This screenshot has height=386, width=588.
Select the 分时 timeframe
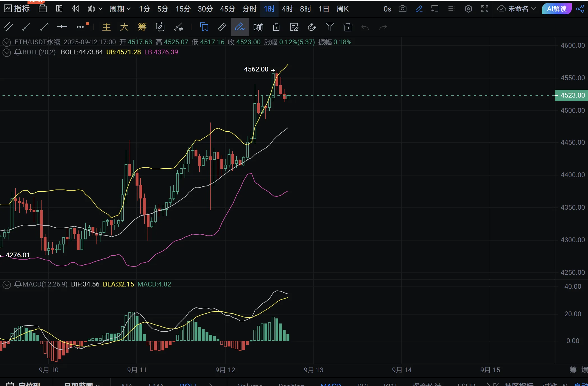249,9
